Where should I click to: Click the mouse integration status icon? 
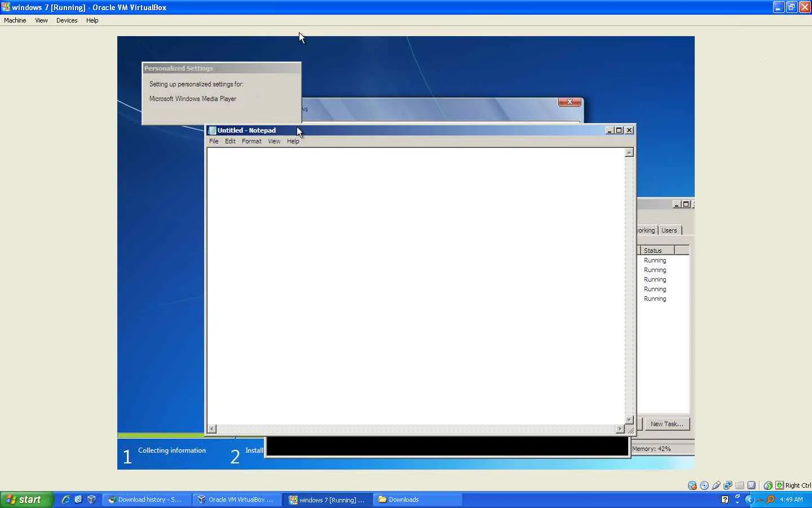tap(768, 485)
